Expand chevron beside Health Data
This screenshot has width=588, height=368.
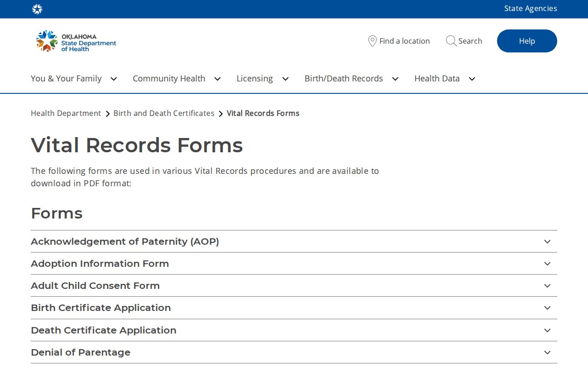(472, 79)
